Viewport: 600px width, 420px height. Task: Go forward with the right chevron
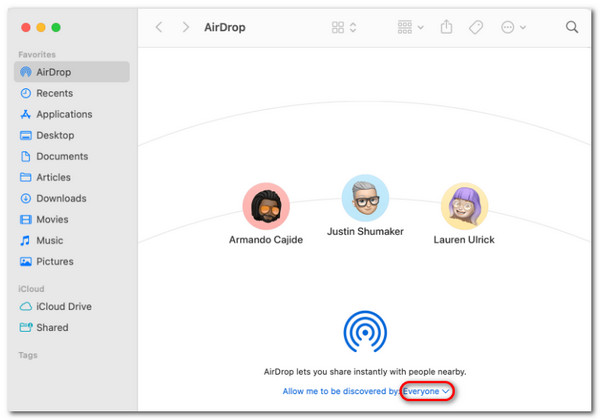coord(186,27)
